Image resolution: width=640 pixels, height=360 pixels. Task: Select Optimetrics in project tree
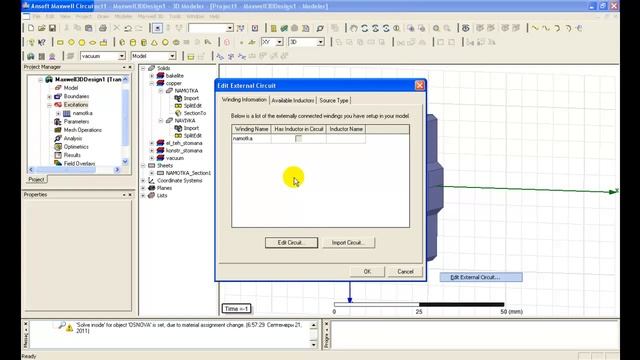point(76,147)
